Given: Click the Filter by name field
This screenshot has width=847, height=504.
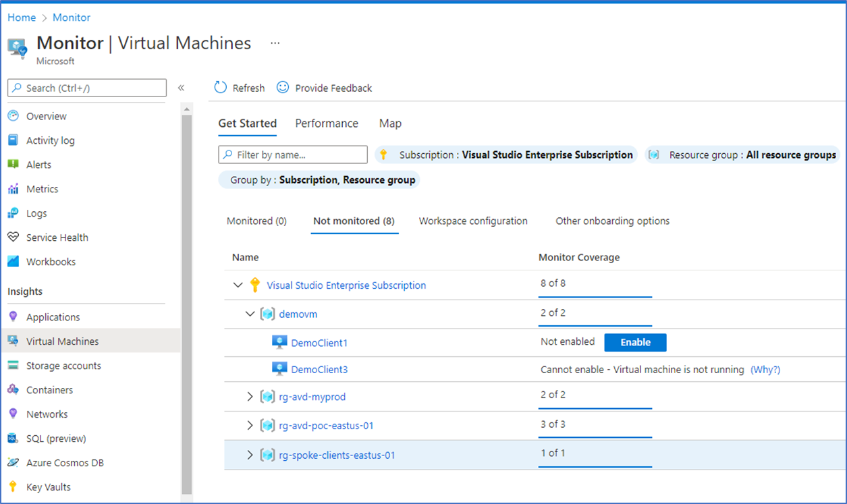Looking at the screenshot, I should [x=293, y=155].
